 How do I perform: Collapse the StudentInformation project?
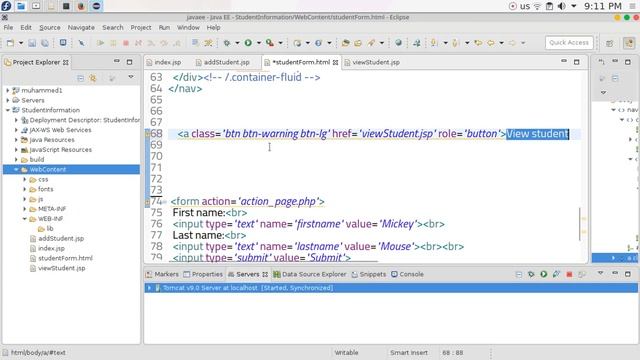[7, 110]
